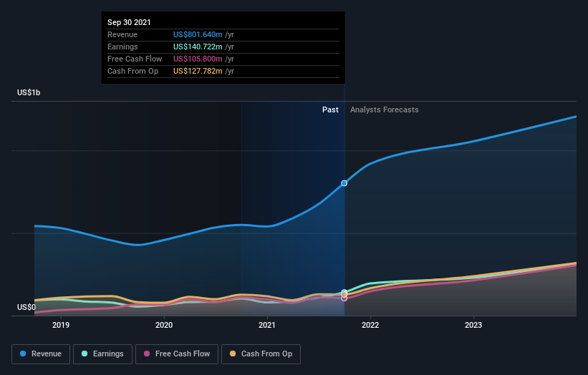Screen dimensions: 588x375
Task: Toggle the Free Cash Flow legend button
Action: coord(177,354)
